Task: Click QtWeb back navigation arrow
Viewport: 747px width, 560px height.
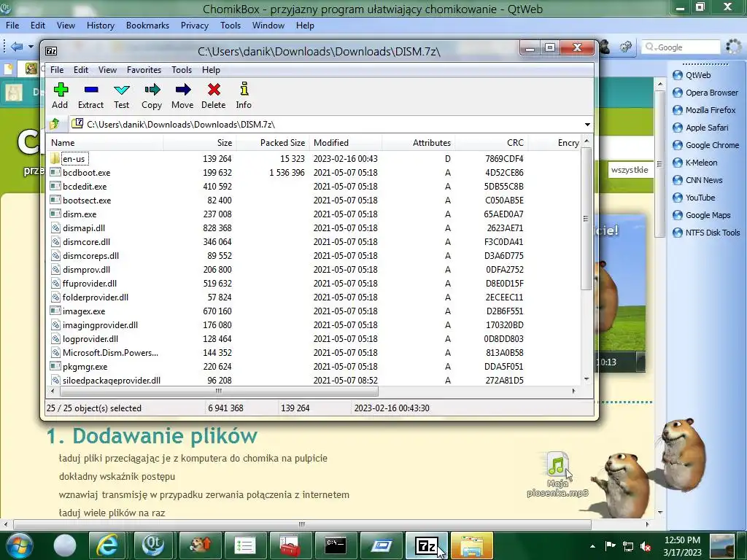Action: pyautogui.click(x=17, y=47)
